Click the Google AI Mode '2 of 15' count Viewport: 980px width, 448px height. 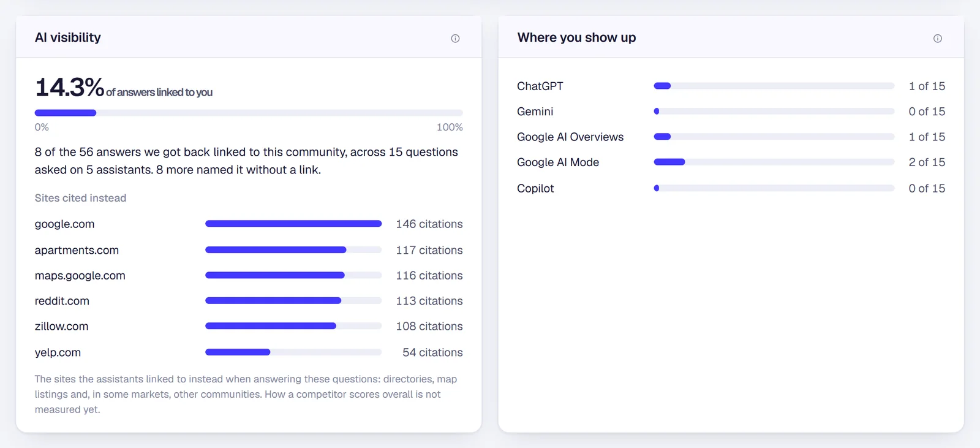coord(927,162)
